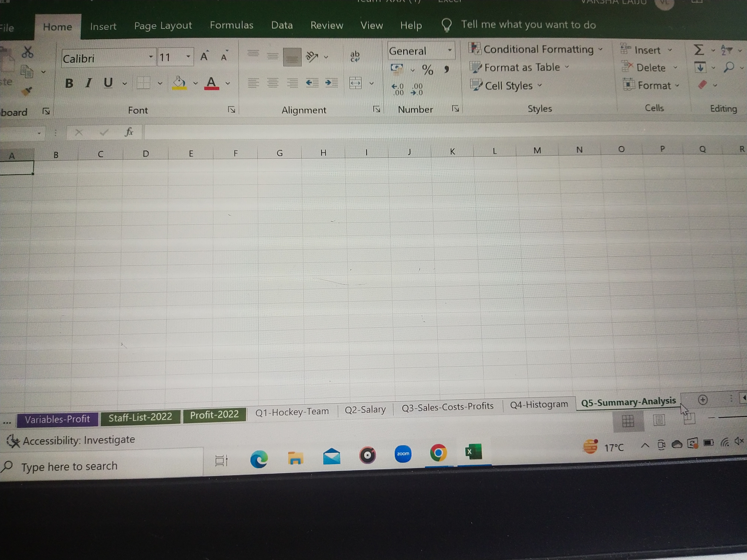This screenshot has height=560, width=747.
Task: Click Format as Table button
Action: [x=522, y=68]
